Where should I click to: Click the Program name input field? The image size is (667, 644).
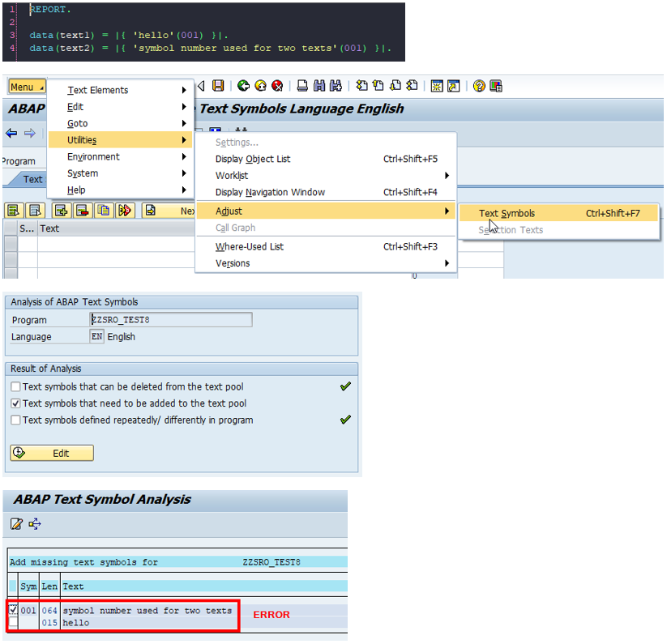pyautogui.click(x=170, y=320)
